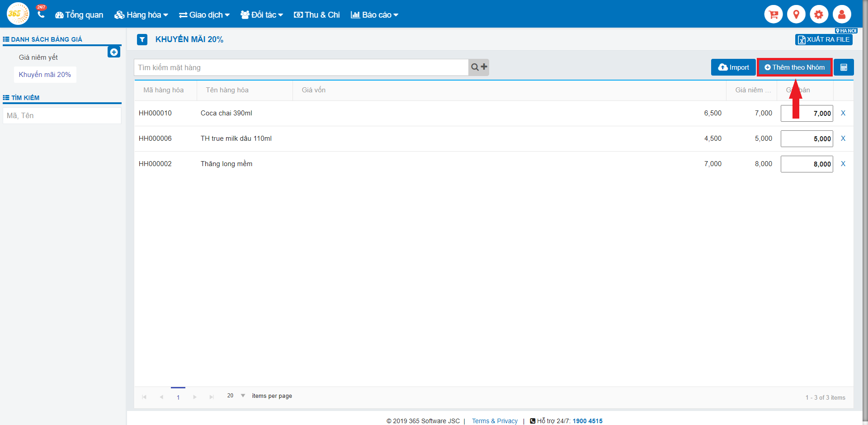Click the Thêm theo Nhóm button
This screenshot has height=425, width=868.
click(x=795, y=67)
